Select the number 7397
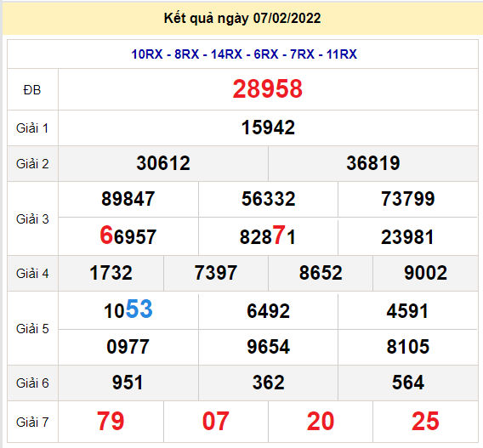Viewport: 483px width, 448px height. [x=216, y=273]
